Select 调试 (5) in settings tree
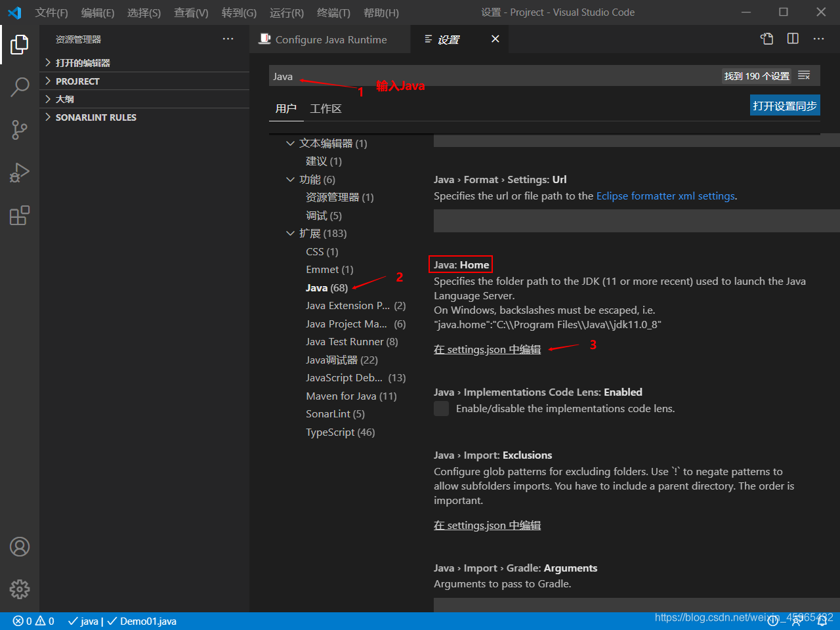This screenshot has height=630, width=840. [324, 215]
